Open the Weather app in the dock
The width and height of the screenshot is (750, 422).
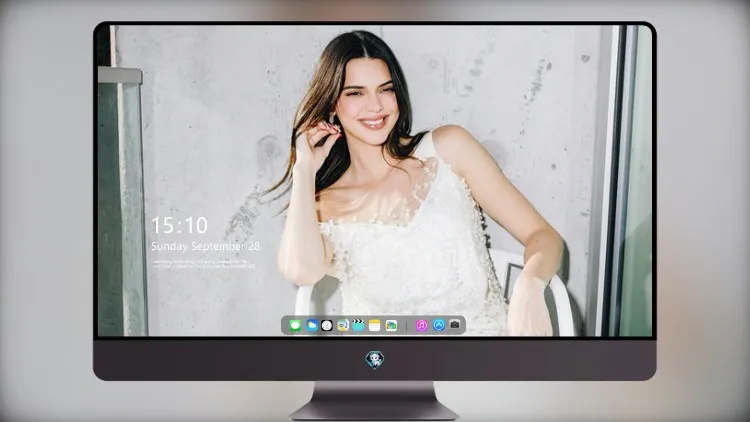pos(311,325)
